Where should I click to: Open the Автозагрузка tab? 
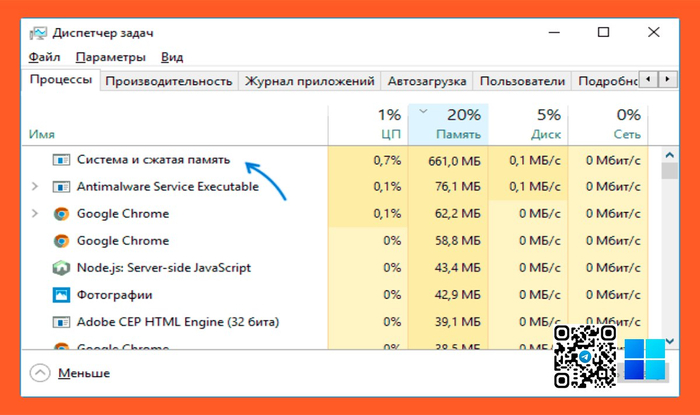point(427,81)
